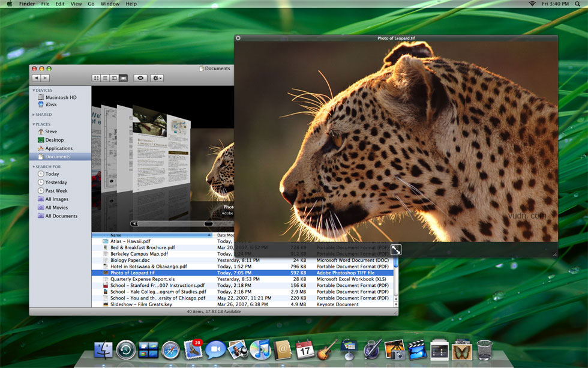Screen dimensions: 588x368
Task: Click the Cover Flow scrubber handle
Action: pyautogui.click(x=209, y=223)
